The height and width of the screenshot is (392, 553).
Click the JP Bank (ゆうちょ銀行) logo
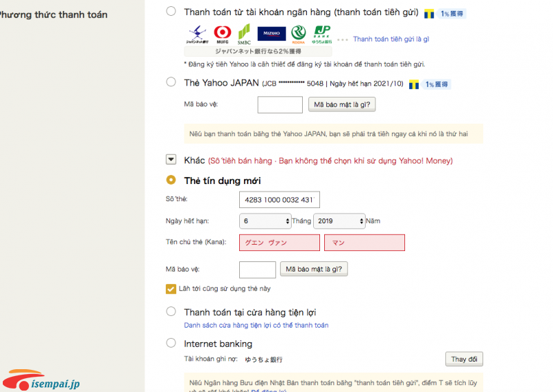click(321, 35)
